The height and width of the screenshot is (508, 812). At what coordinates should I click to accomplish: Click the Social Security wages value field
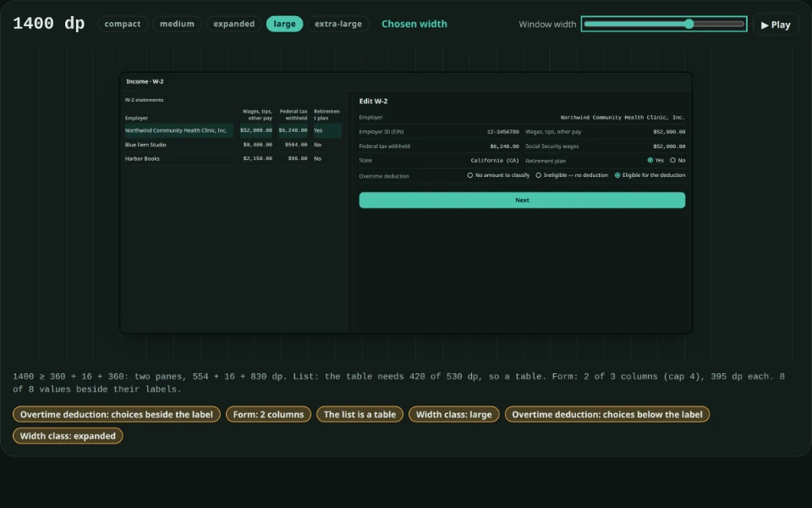[x=669, y=146]
